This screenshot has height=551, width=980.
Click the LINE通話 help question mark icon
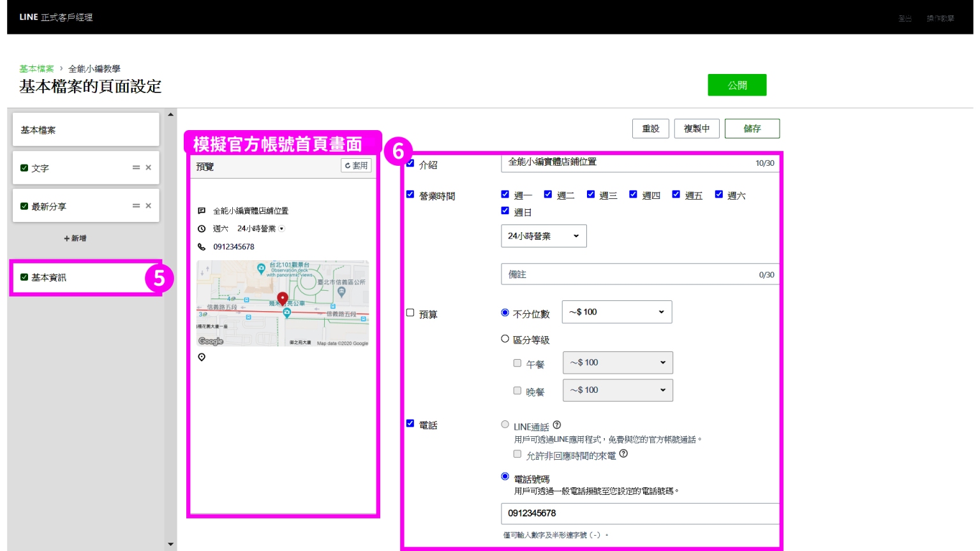pos(557,425)
